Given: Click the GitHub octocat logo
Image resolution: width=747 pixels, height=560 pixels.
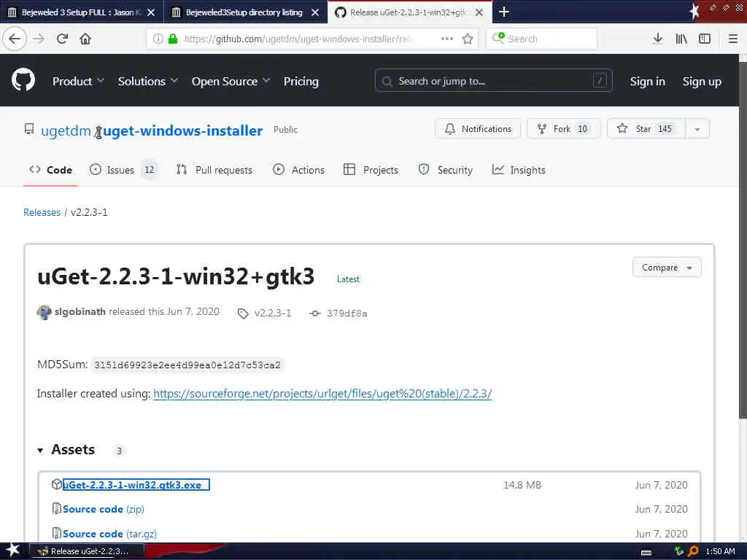Looking at the screenshot, I should pyautogui.click(x=23, y=80).
